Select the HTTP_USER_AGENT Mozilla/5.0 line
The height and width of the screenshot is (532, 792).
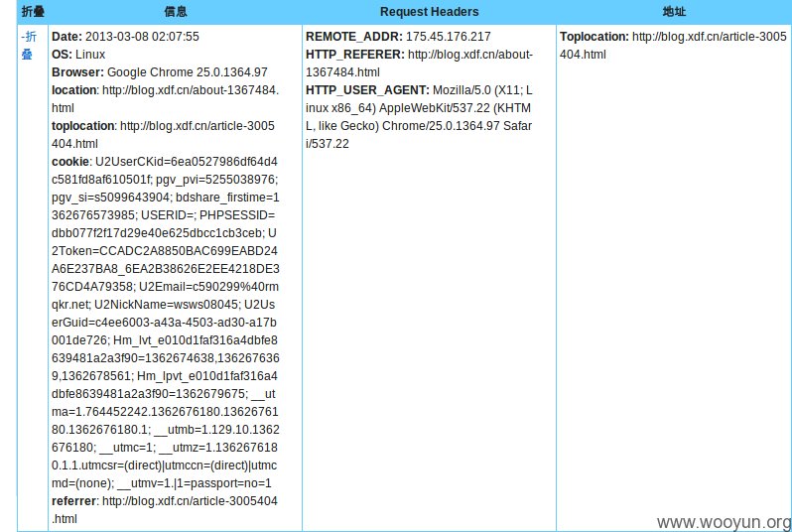419,117
